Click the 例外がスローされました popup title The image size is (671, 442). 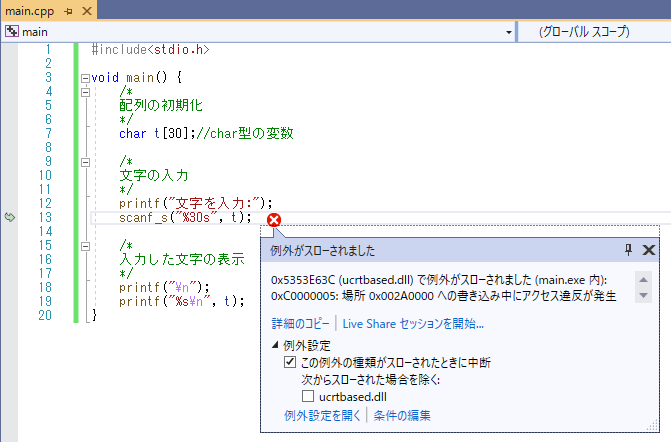click(322, 250)
